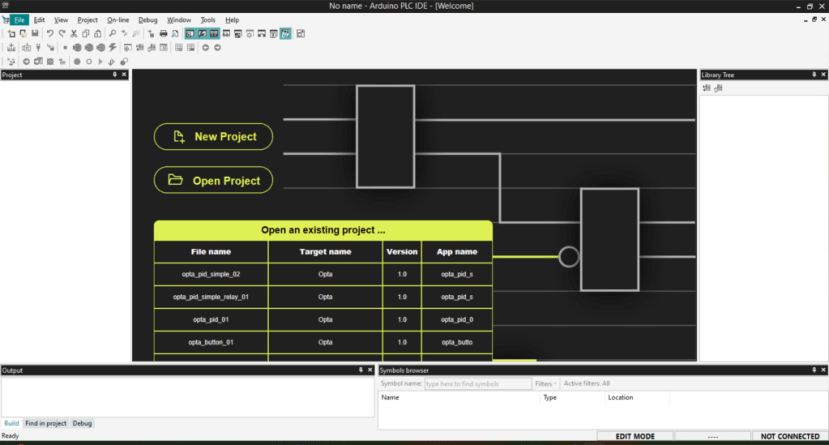Click the lightning bolt toolbar icon

pos(113,48)
